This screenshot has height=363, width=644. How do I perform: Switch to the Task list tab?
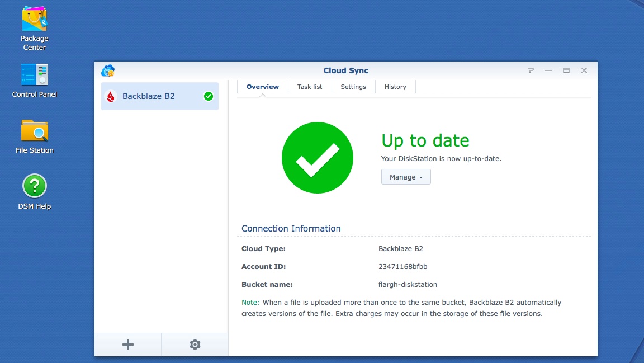(310, 87)
